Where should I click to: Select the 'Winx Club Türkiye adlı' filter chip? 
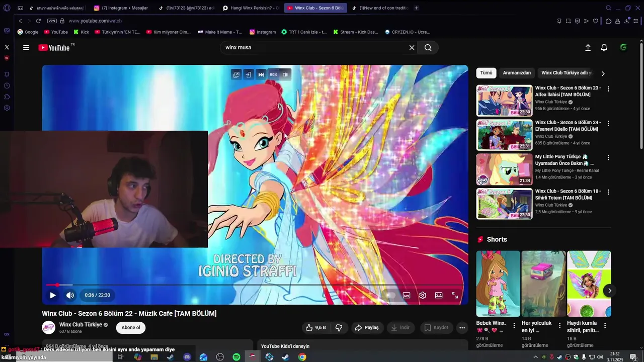[x=567, y=73]
